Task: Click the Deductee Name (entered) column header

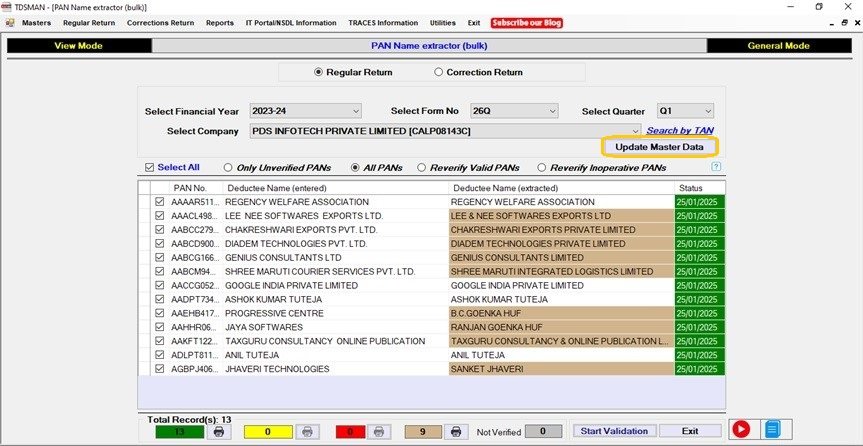Action: point(336,188)
